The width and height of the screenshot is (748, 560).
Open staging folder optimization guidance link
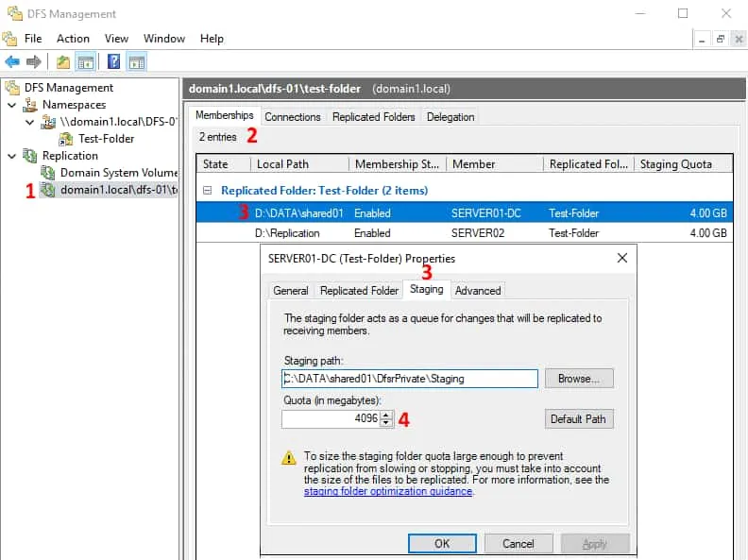(387, 492)
